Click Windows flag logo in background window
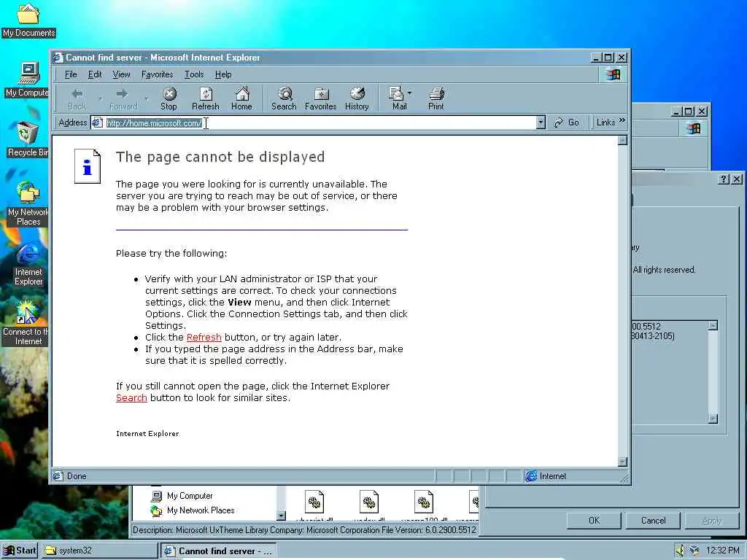The height and width of the screenshot is (560, 747). coord(694,128)
